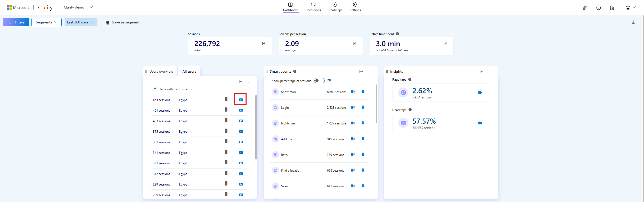Image resolution: width=644 pixels, height=202 pixels.
Task: Show Insights trend chart
Action: [x=482, y=72]
